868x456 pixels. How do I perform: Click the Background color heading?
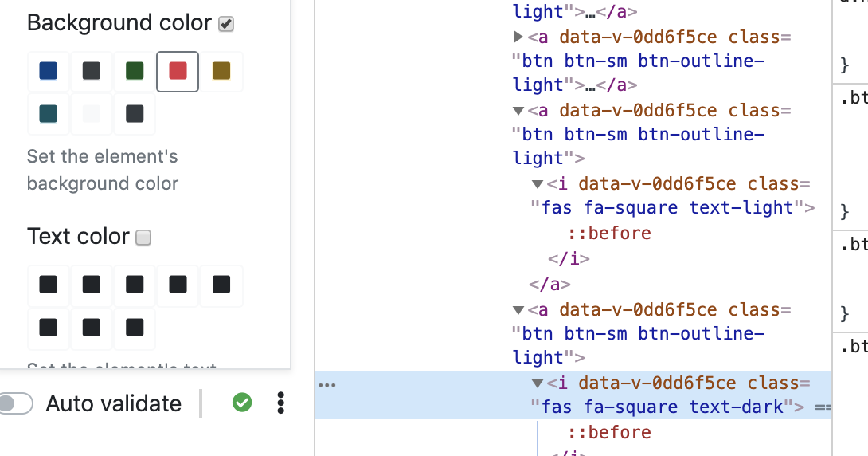click(119, 22)
